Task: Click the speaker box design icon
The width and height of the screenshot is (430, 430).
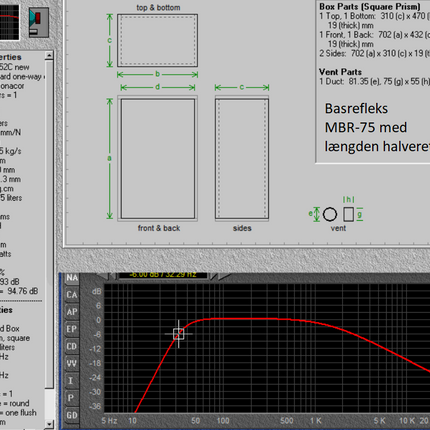Action: click(x=39, y=22)
